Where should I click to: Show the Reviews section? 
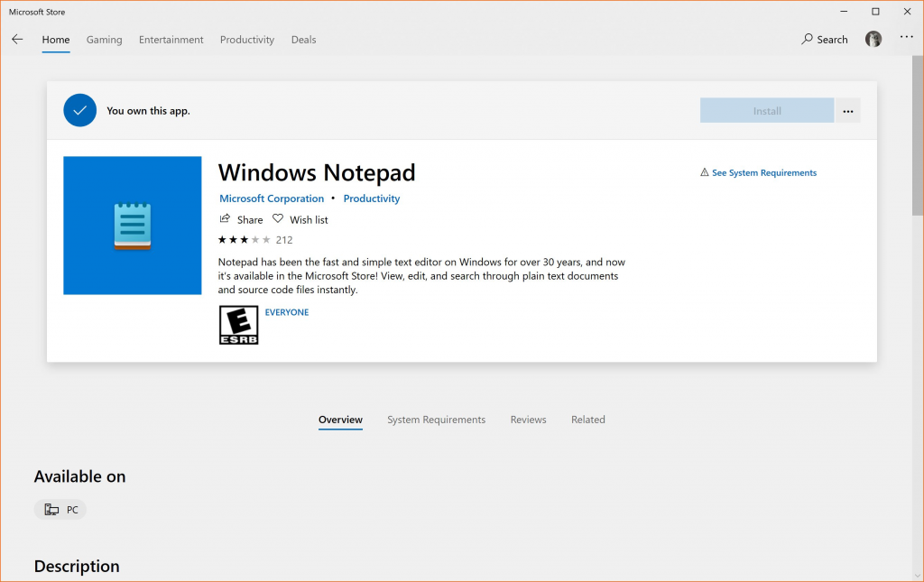pyautogui.click(x=528, y=420)
